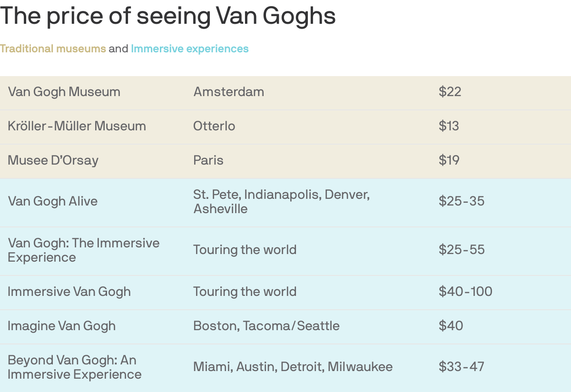Click the 'Kröller-Müller Museum' row name
The height and width of the screenshot is (392, 571).
(77, 126)
